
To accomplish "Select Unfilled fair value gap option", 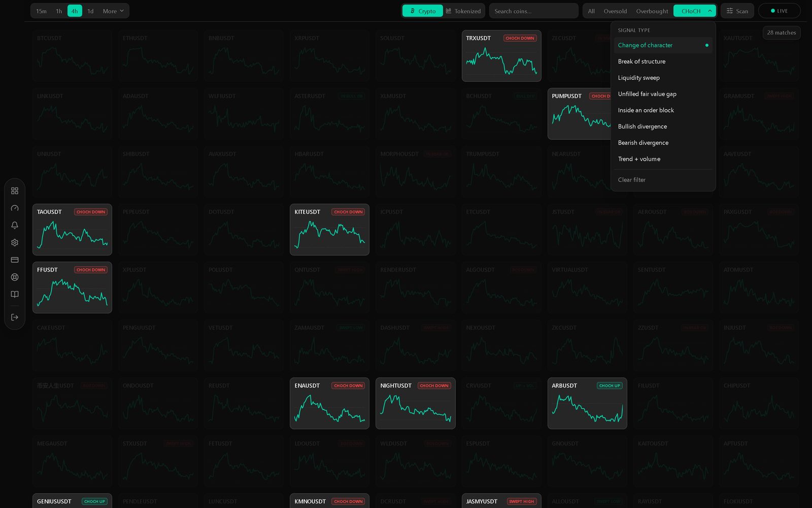I will [x=663, y=94].
